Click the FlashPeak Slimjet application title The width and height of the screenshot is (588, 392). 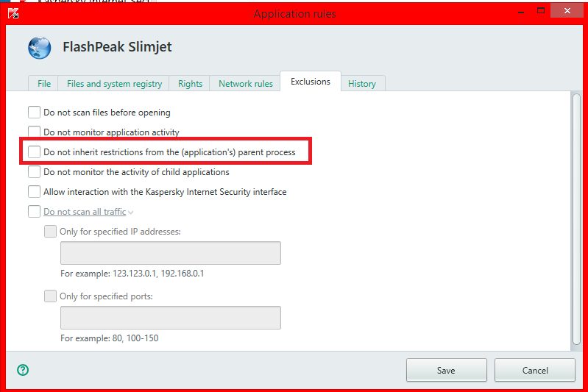(x=117, y=47)
